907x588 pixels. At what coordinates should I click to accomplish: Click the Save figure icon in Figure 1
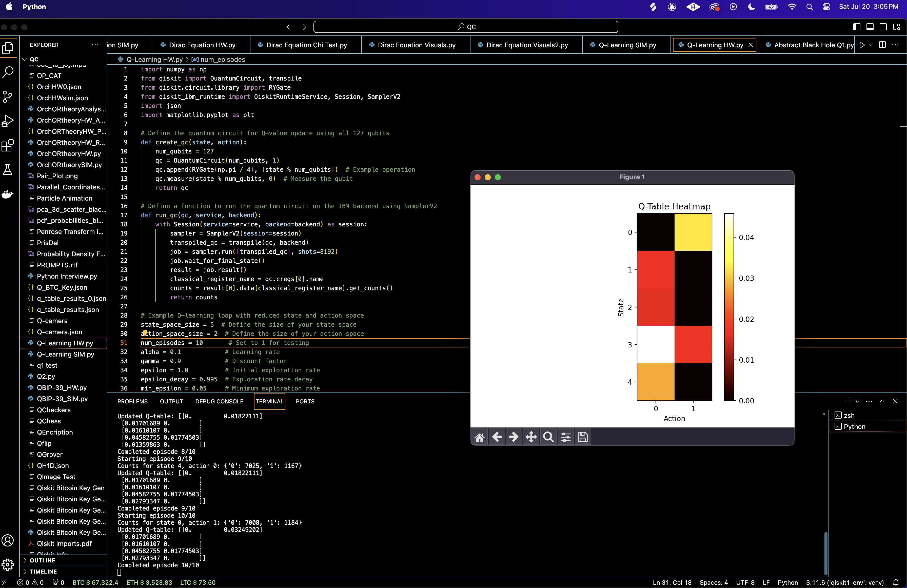pos(583,437)
